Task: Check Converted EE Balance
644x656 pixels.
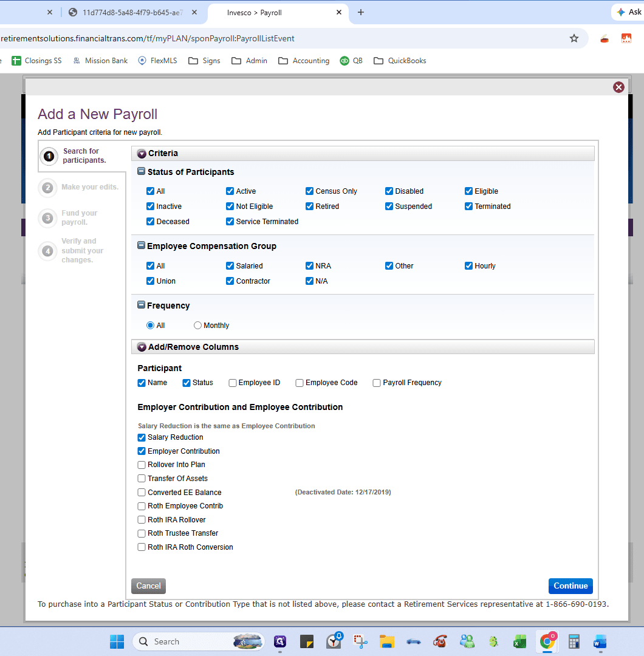Action: 142,493
